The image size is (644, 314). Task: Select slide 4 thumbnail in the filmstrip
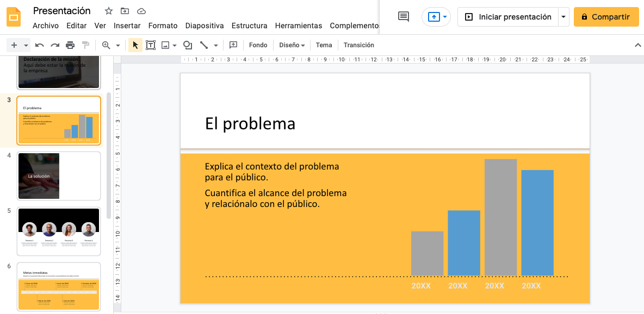58,175
